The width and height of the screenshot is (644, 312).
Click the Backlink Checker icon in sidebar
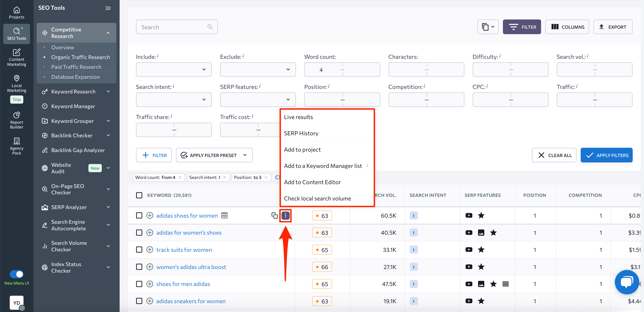pos(45,135)
